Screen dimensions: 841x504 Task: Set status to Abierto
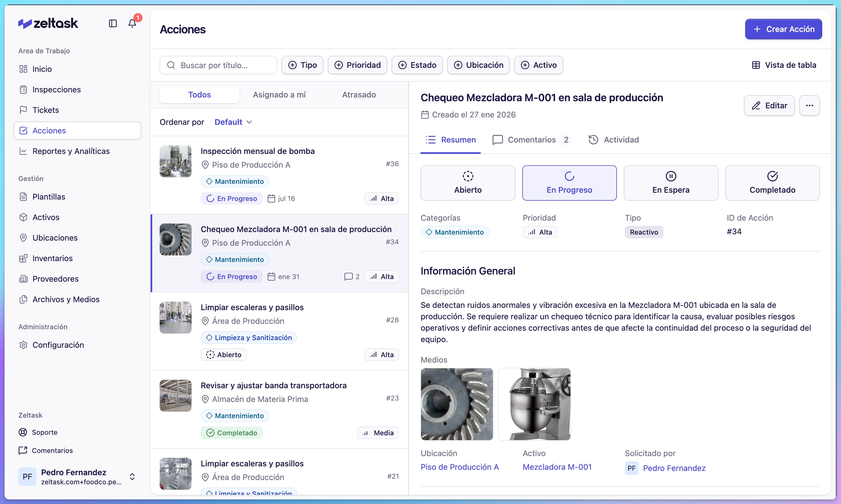coord(468,183)
